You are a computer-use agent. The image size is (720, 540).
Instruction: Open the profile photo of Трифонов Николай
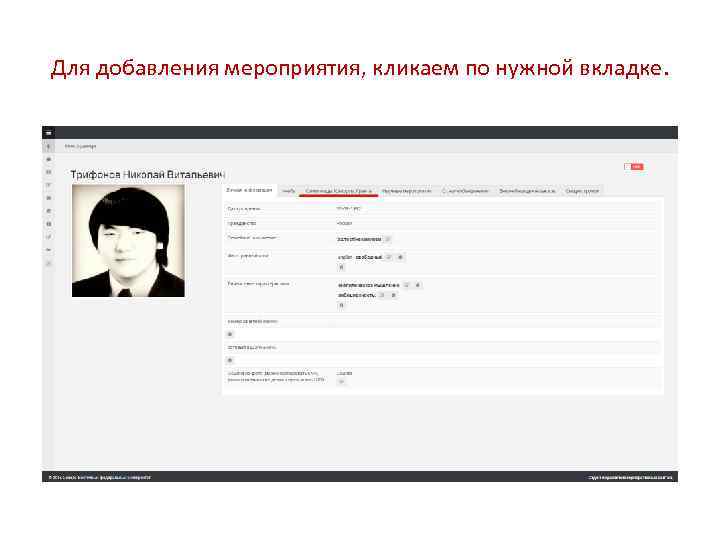pos(128,241)
